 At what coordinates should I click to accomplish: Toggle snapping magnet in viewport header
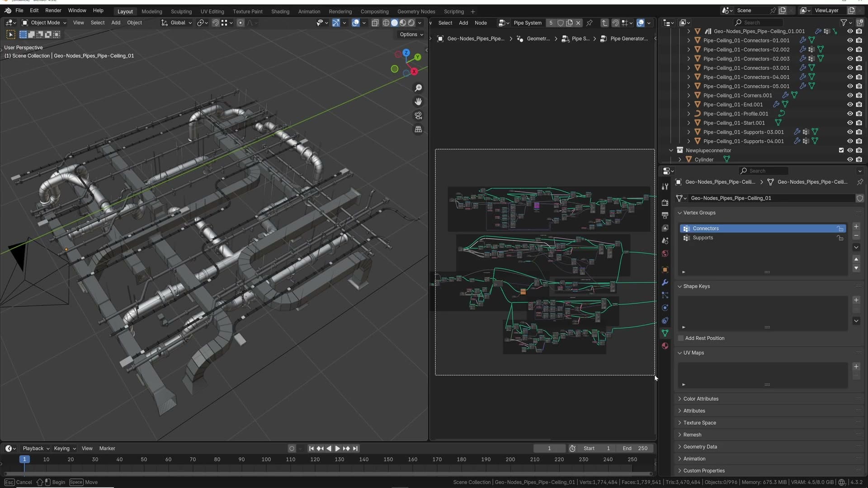pos(216,23)
